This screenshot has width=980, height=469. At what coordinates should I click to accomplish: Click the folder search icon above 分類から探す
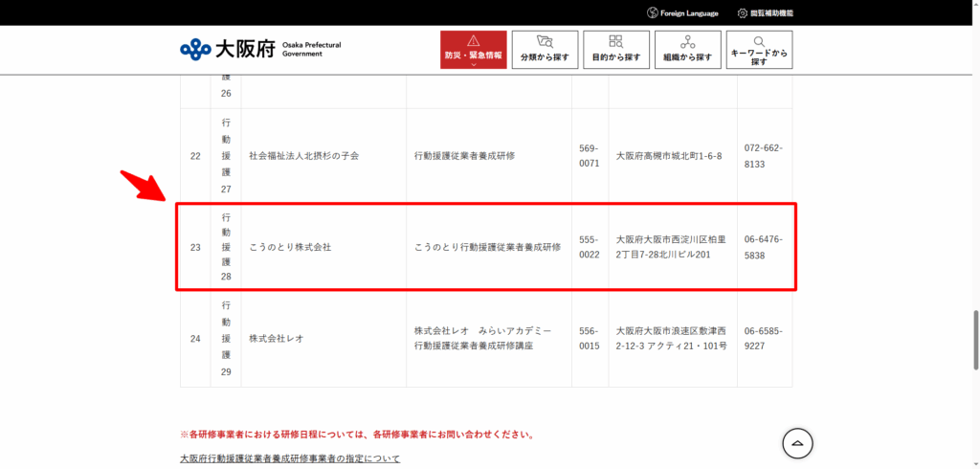coord(545,42)
